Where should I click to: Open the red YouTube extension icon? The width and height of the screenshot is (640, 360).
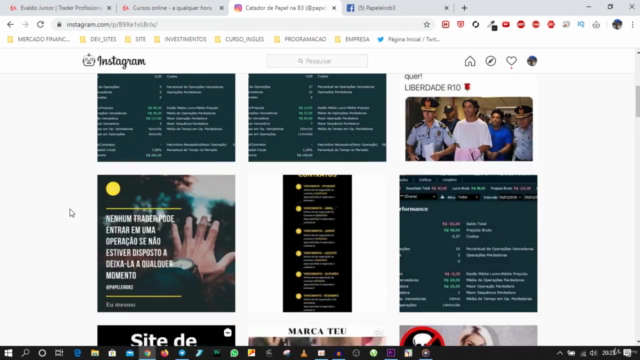point(506,24)
